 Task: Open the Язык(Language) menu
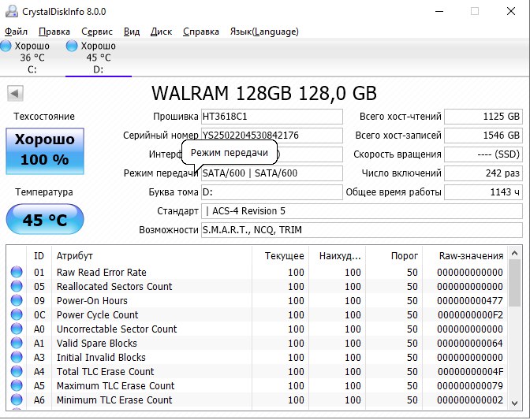pyautogui.click(x=263, y=32)
